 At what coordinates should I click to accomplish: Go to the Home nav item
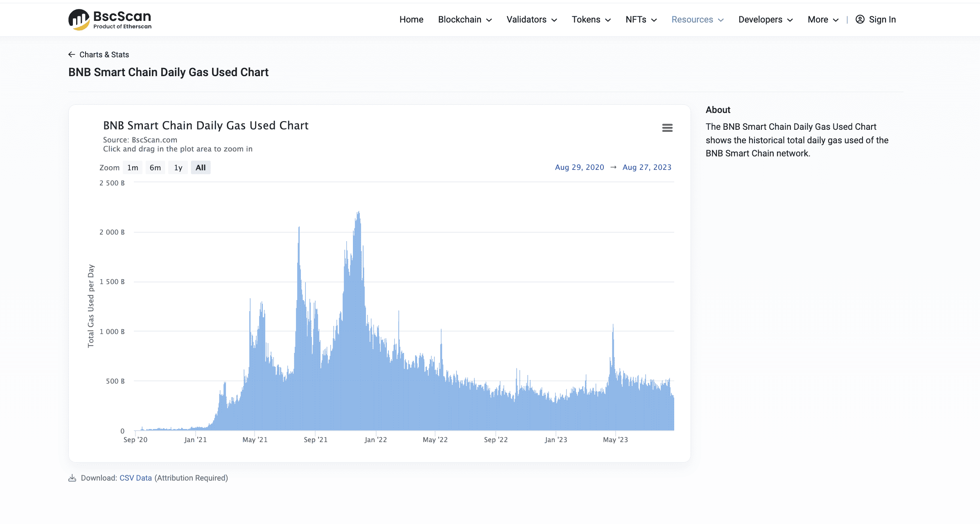[411, 19]
